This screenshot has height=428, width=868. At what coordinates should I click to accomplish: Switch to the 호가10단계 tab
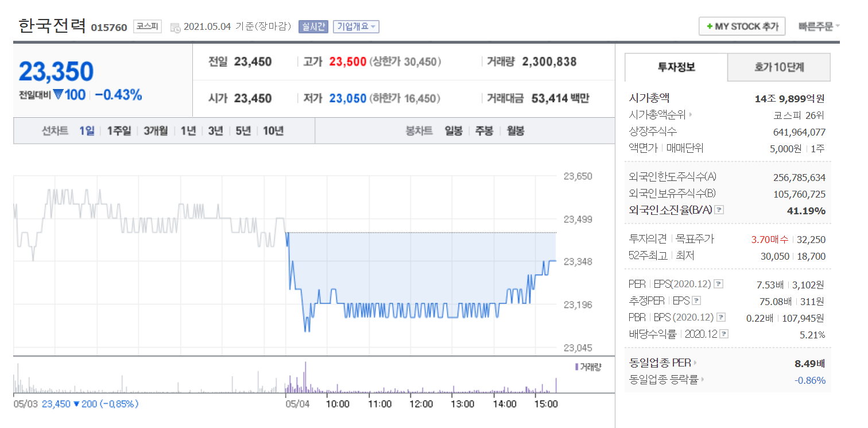[x=779, y=67]
